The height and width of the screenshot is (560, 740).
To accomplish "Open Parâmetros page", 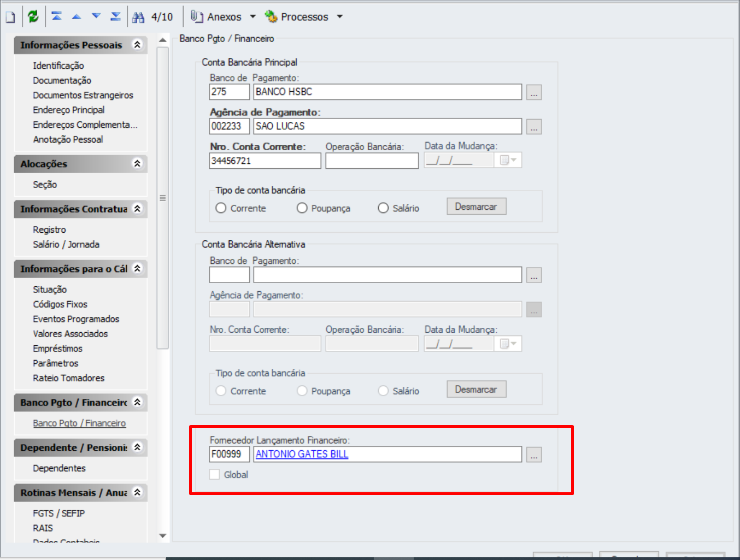I will 56,363.
